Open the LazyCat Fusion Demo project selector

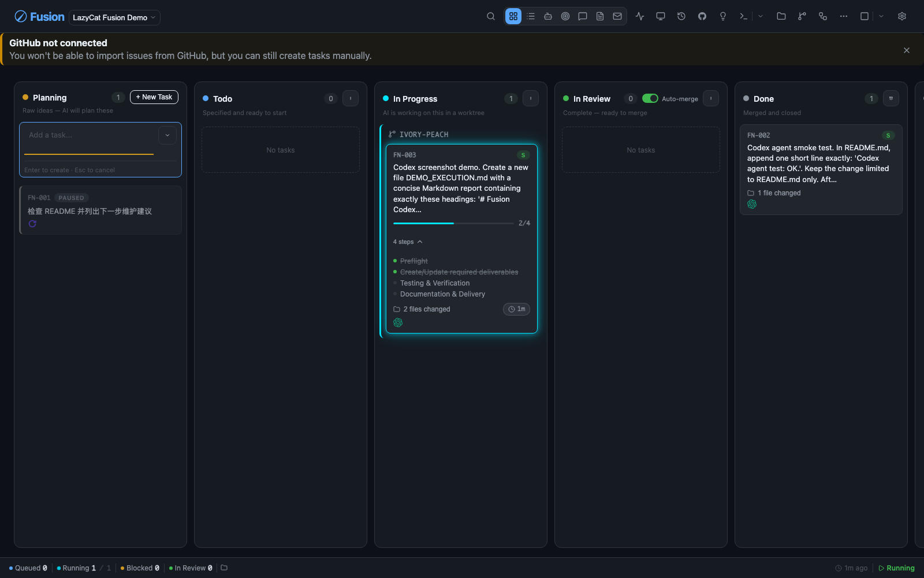click(114, 17)
